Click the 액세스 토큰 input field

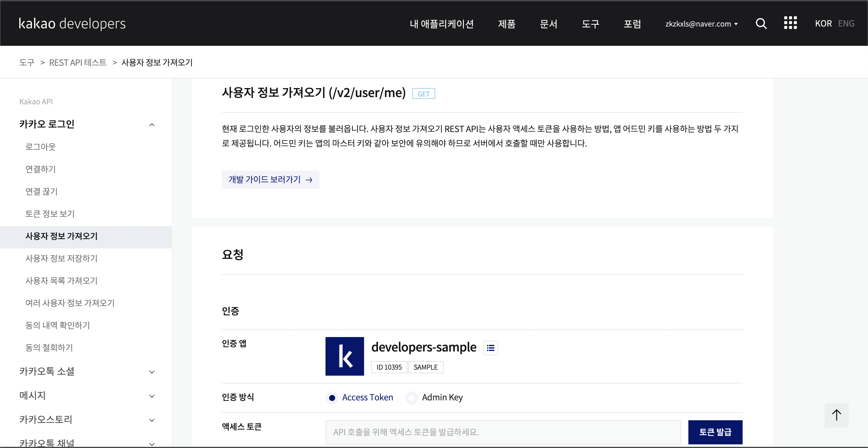click(503, 432)
